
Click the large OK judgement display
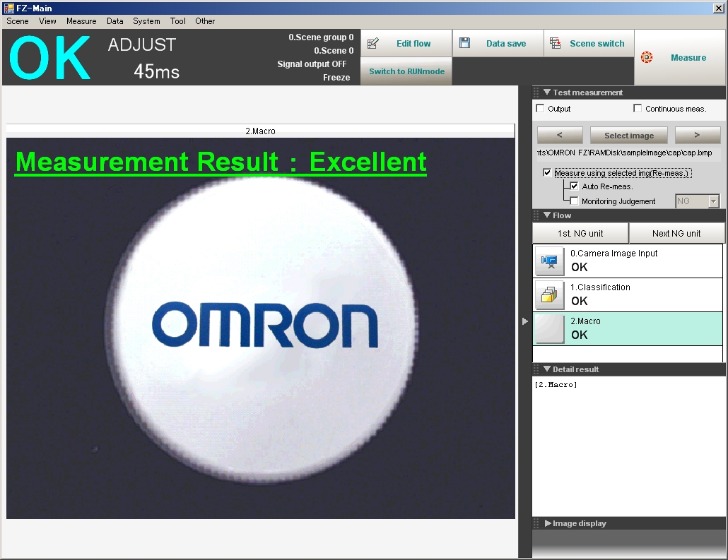[x=49, y=57]
